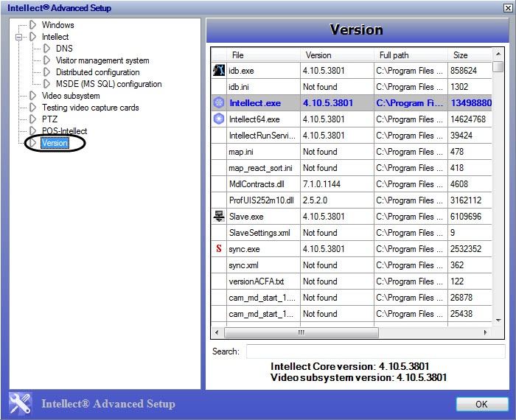Click the horizontal scrollbar thumb

click(301, 332)
